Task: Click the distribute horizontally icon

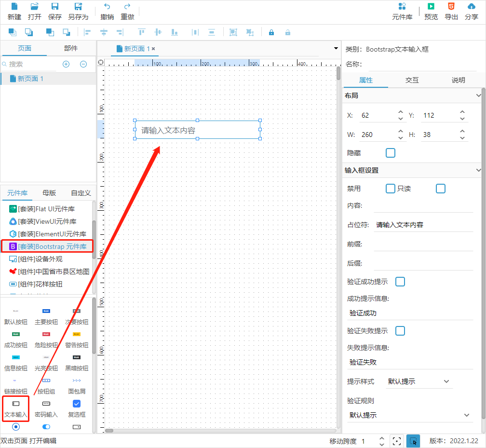Action: point(195,32)
